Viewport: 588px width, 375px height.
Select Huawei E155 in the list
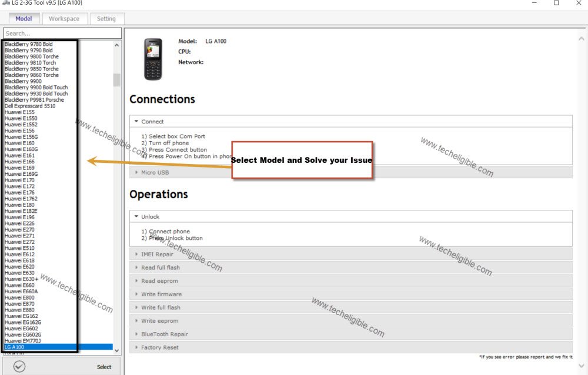tap(19, 112)
